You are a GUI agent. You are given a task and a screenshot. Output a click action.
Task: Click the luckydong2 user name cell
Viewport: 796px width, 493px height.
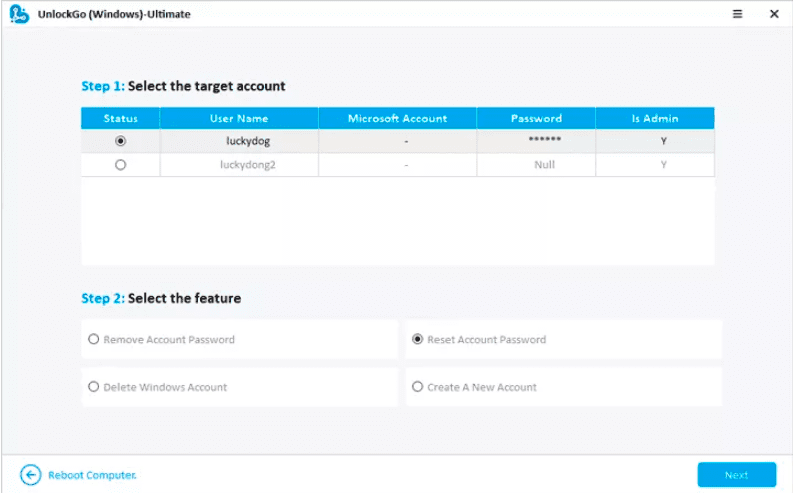coord(248,165)
